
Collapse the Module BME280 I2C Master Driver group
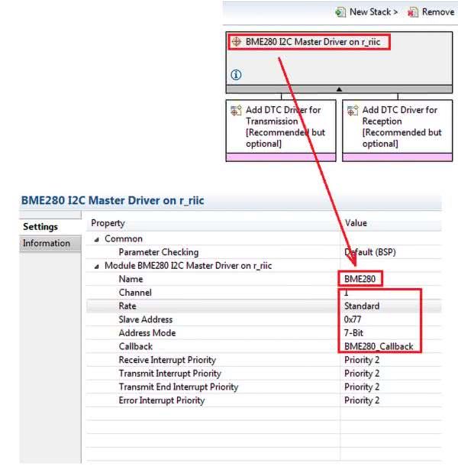pos(97,266)
